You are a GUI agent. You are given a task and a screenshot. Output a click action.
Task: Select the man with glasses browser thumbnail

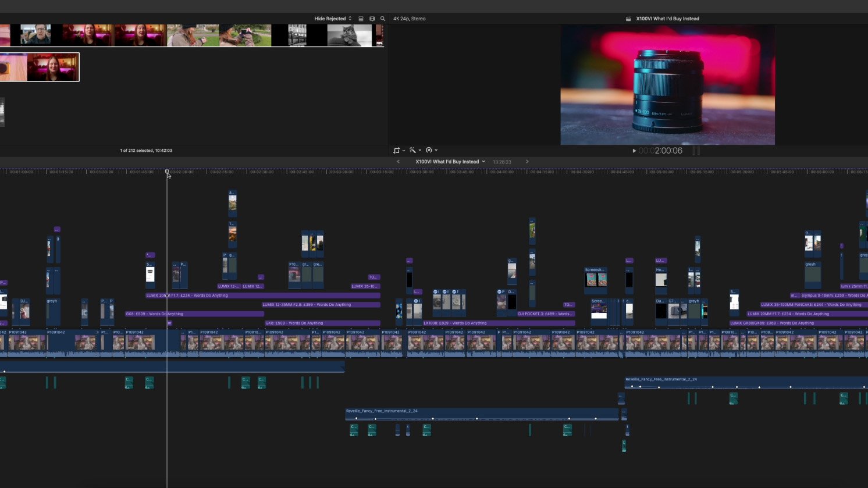point(35,35)
